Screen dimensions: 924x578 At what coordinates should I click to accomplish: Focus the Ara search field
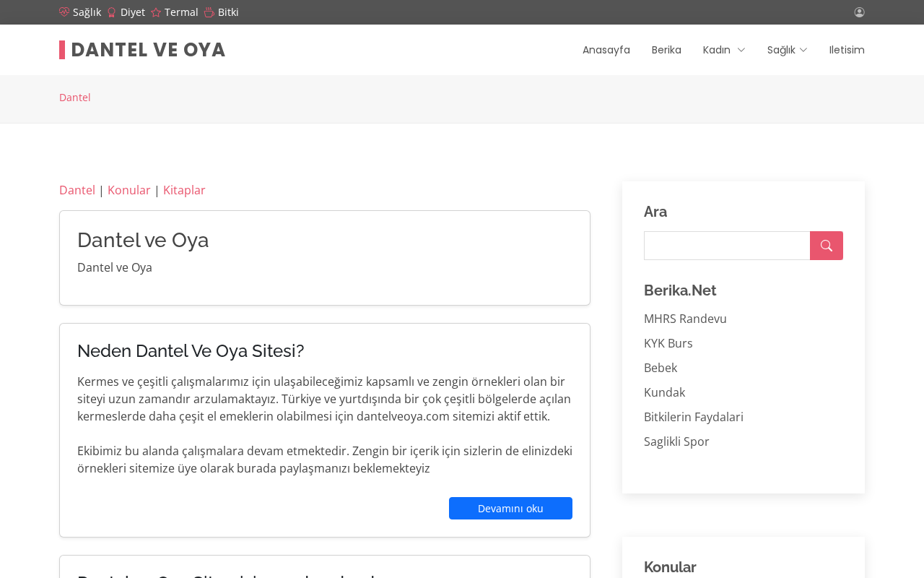tap(727, 246)
